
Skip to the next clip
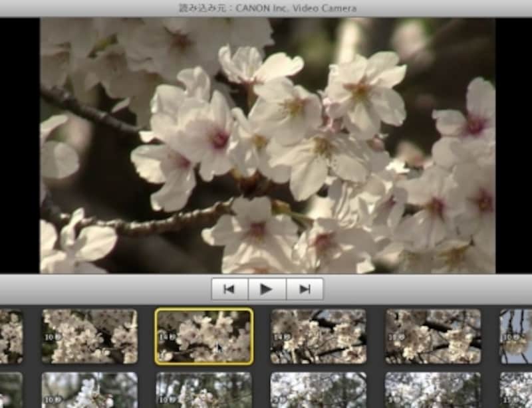point(305,289)
